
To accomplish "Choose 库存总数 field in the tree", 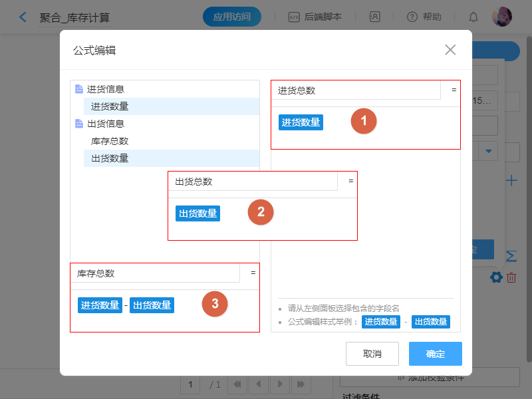I will [x=110, y=141].
